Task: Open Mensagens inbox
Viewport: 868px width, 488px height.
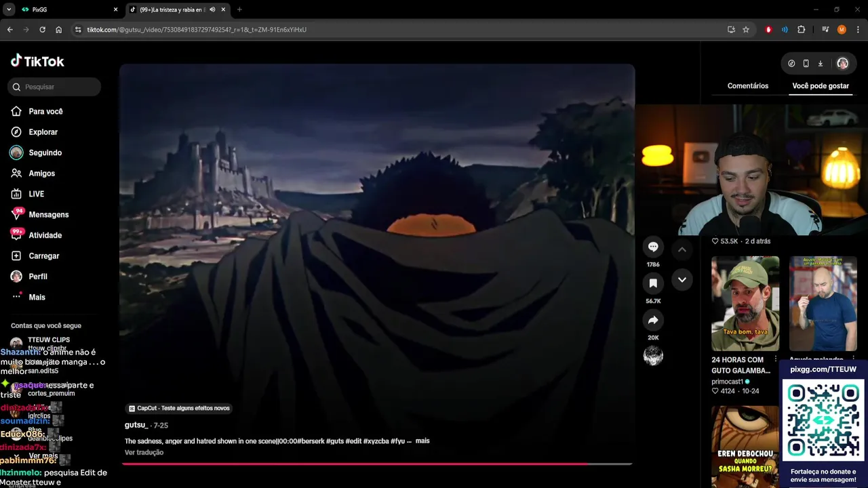Action: coord(40,214)
